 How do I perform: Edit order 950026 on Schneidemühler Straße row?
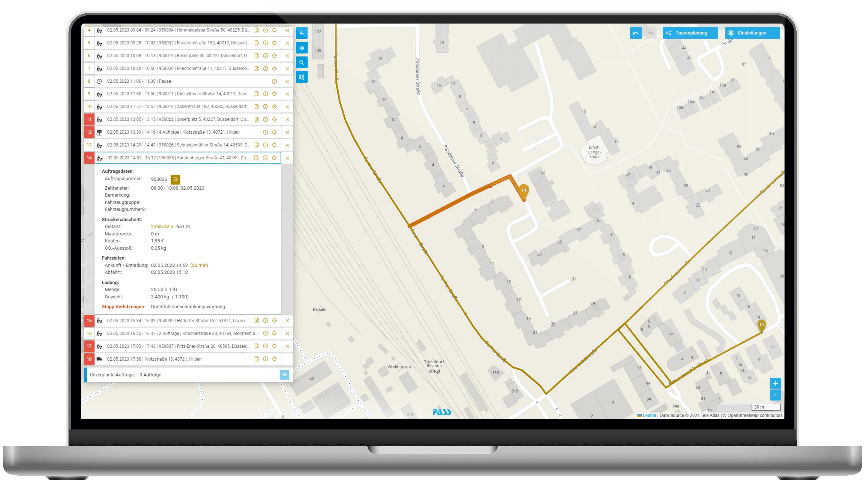pyautogui.click(x=257, y=145)
